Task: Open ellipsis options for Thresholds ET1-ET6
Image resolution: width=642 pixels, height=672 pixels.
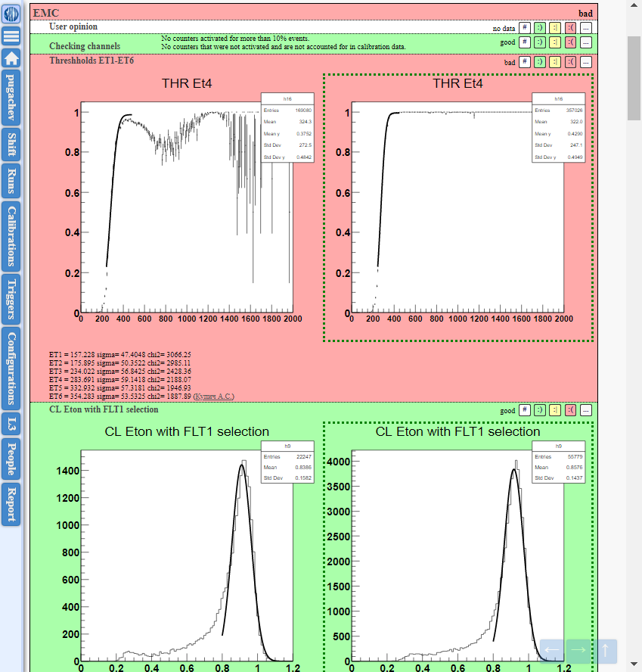Action: click(x=585, y=62)
